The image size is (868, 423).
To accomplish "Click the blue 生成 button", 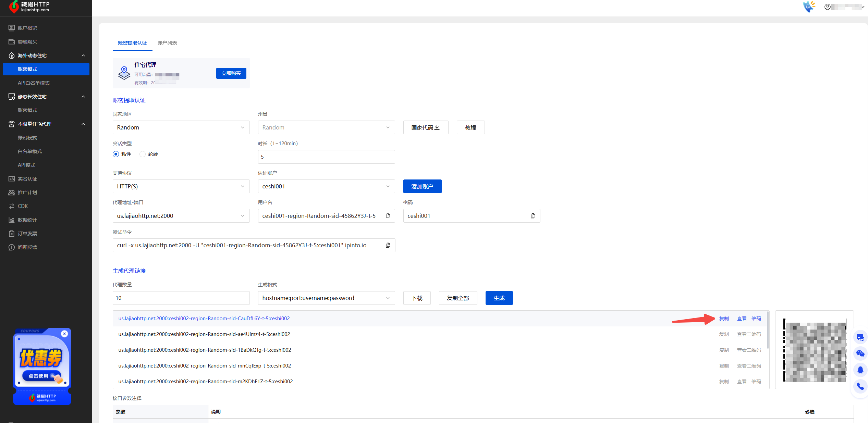I will tap(499, 298).
